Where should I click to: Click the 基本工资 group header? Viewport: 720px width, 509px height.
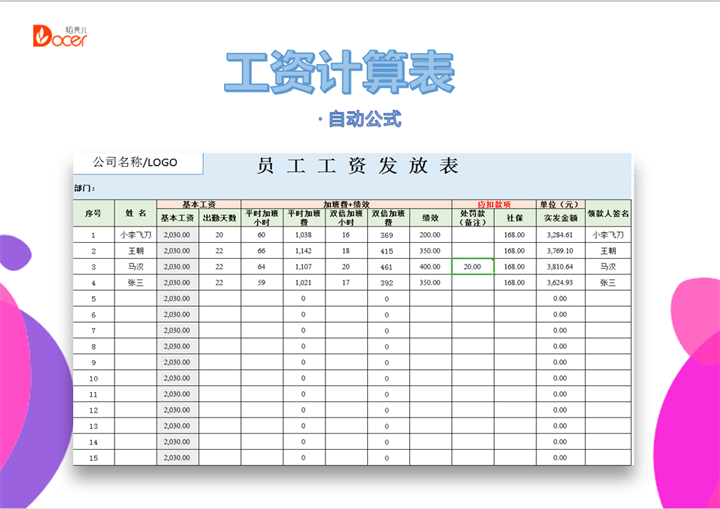click(x=199, y=204)
